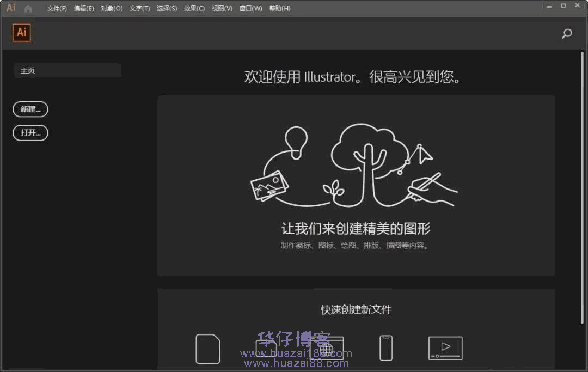Screen dimensions: 588x372
Task: Choose the web page preset icon
Action: (326, 348)
